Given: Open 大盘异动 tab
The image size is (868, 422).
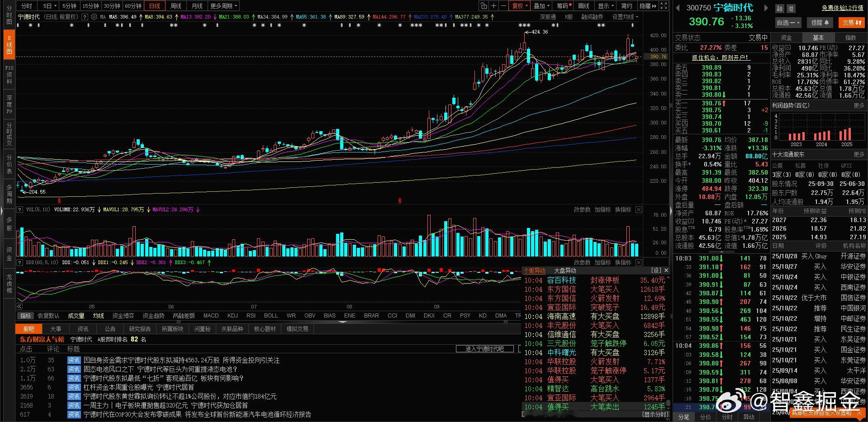Looking at the screenshot, I should point(565,270).
